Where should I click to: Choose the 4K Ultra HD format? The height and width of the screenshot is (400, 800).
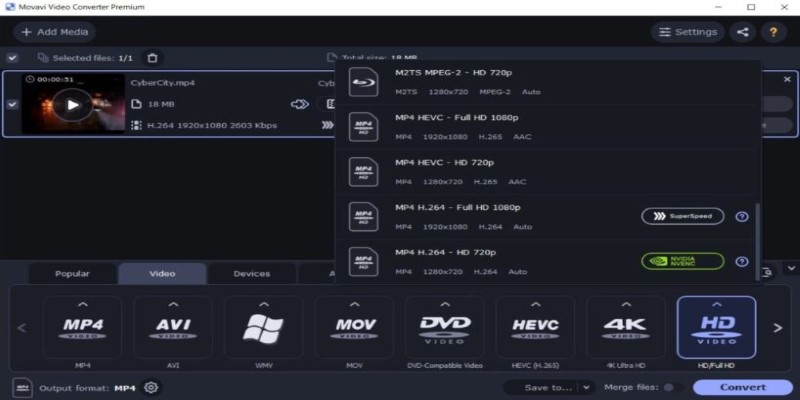[x=625, y=327]
